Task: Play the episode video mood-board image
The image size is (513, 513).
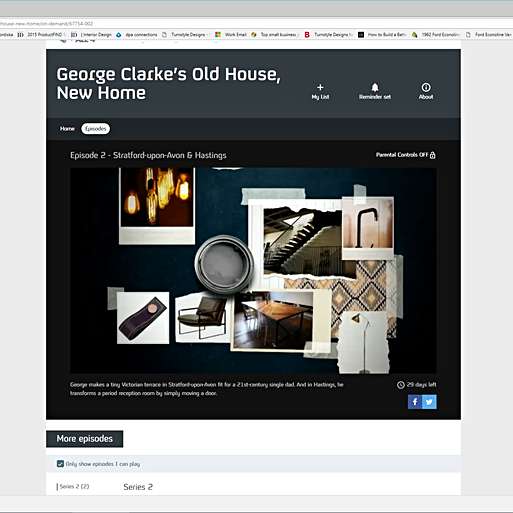Action: [253, 270]
